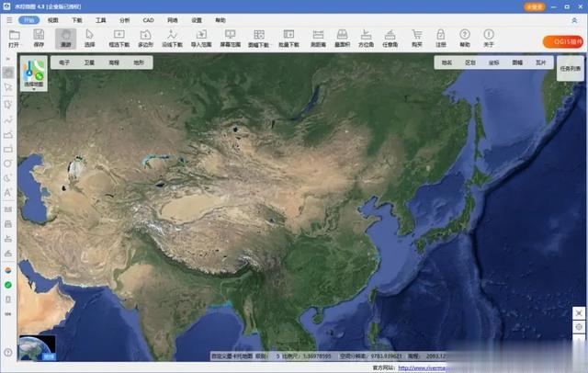Pick the 方位角 azimuth tool
The height and width of the screenshot is (373, 588).
click(366, 39)
